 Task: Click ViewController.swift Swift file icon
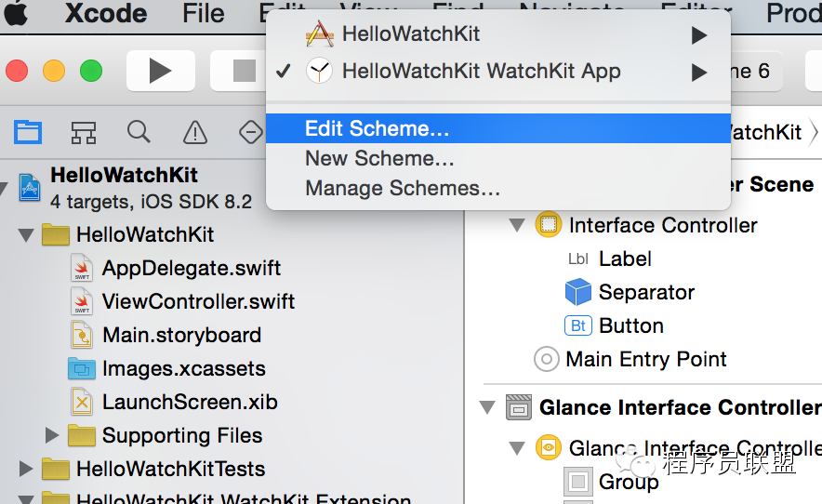click(83, 301)
